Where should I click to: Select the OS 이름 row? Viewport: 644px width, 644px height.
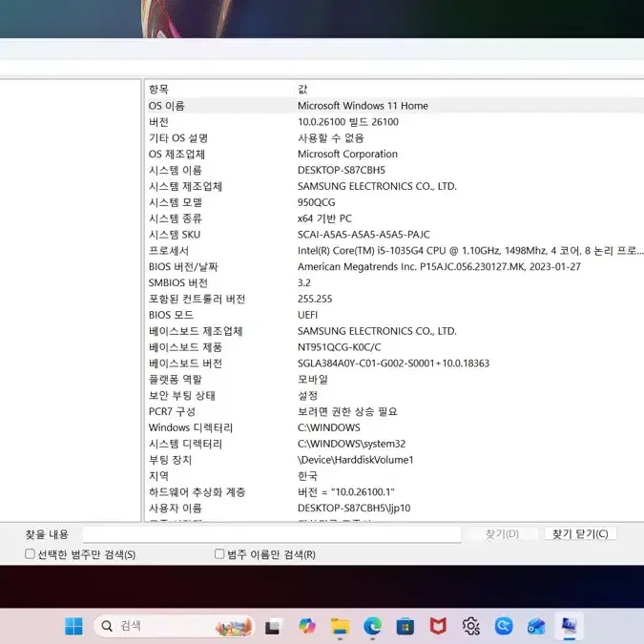tap(394, 106)
